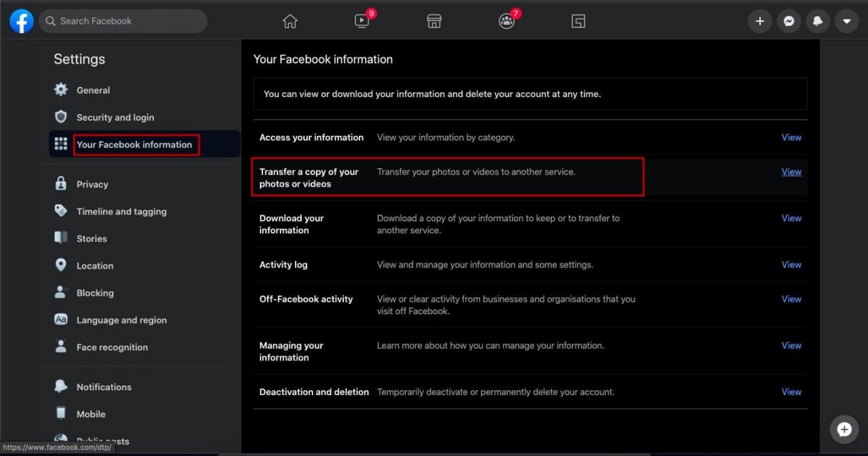Click the Search Facebook field
The width and height of the screenshot is (868, 456).
click(123, 21)
